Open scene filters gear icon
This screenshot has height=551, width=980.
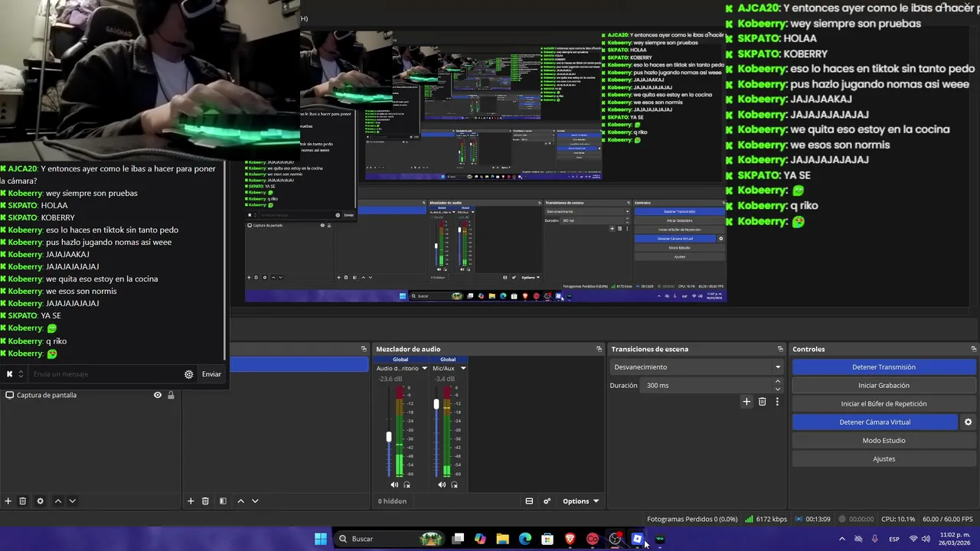40,501
